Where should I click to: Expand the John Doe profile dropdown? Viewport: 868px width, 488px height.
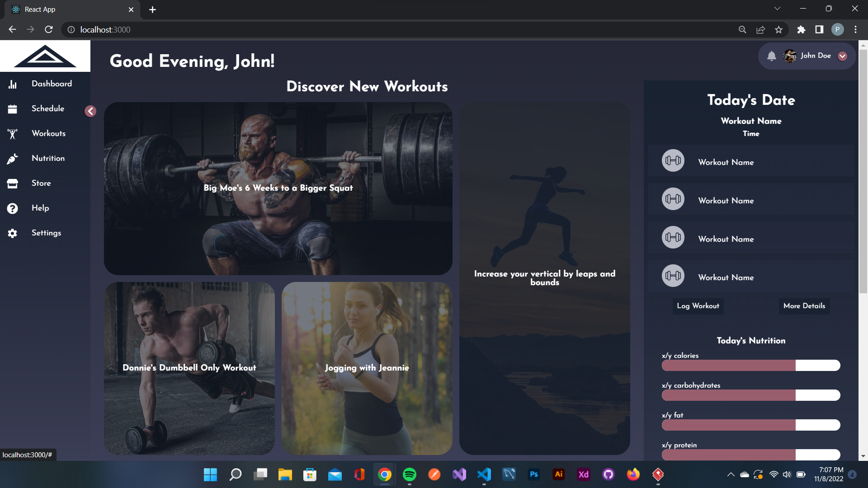[842, 56]
